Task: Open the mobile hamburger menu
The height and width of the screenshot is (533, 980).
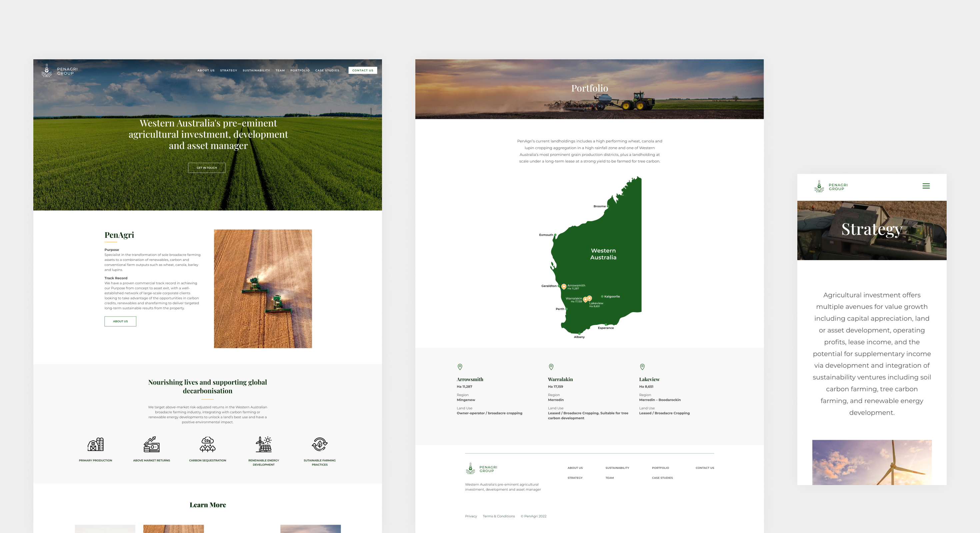Action: pos(926,186)
